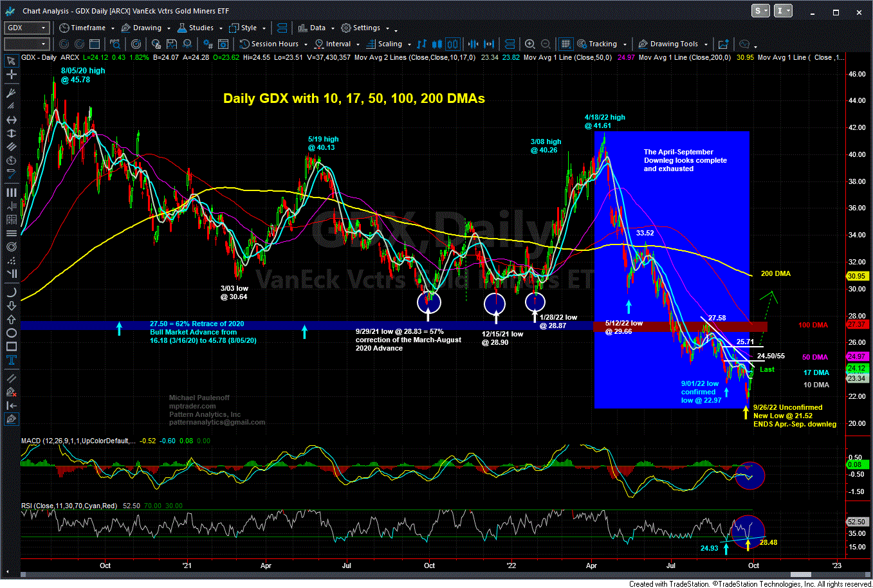
Task: Select the Text drawing tool
Action: 11,360
